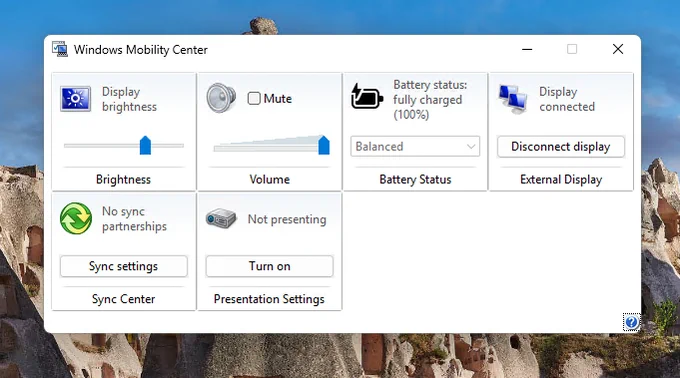Click the volume speaker icon
The height and width of the screenshot is (378, 680).
point(221,98)
